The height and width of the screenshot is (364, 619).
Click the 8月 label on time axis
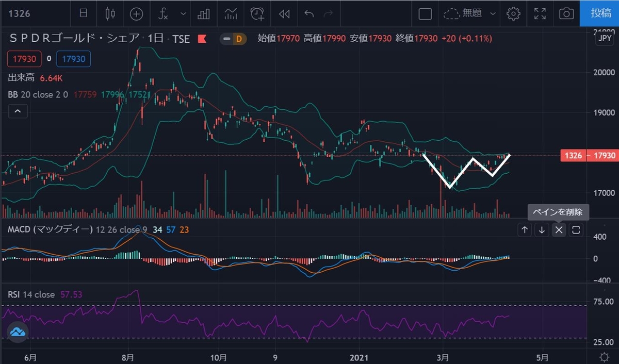point(128,357)
